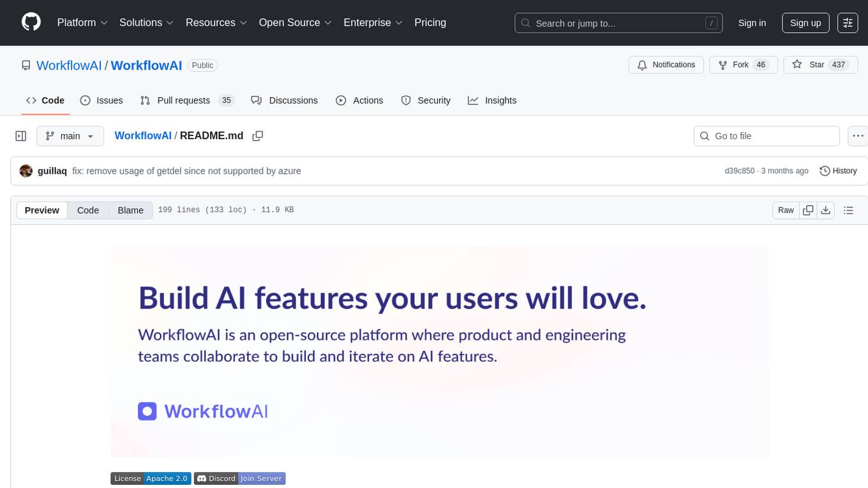868x488 pixels.
Task: Click the fork count 46
Action: pos(760,65)
